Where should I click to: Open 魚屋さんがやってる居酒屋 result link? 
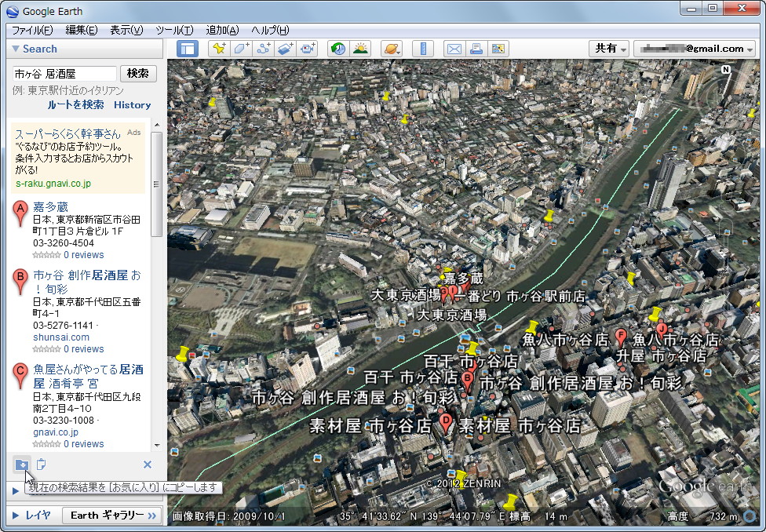[88, 376]
